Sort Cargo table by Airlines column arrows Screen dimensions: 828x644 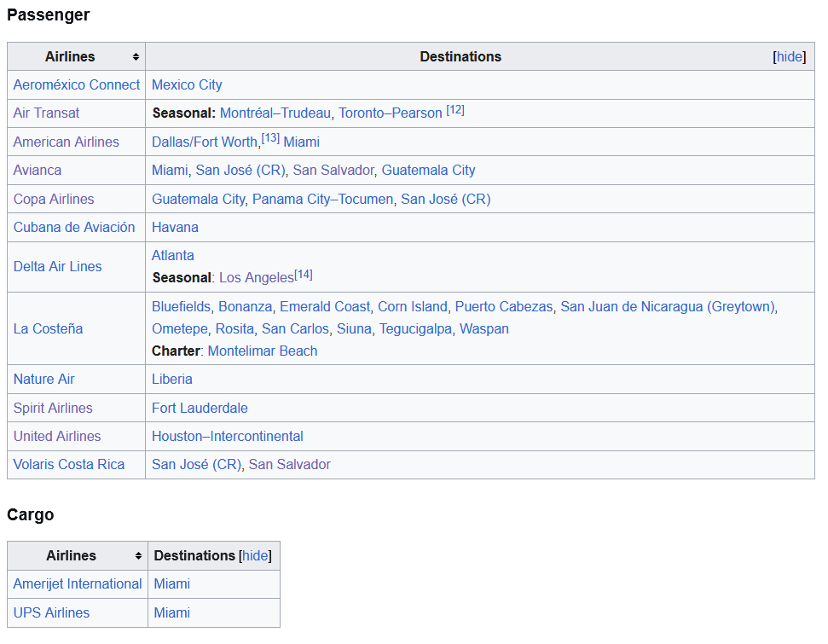(x=138, y=556)
